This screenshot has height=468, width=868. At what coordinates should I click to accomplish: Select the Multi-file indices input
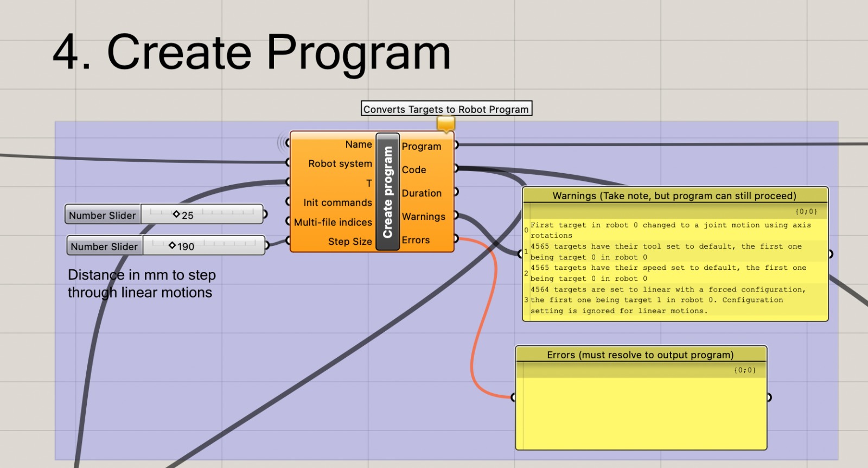click(x=333, y=222)
